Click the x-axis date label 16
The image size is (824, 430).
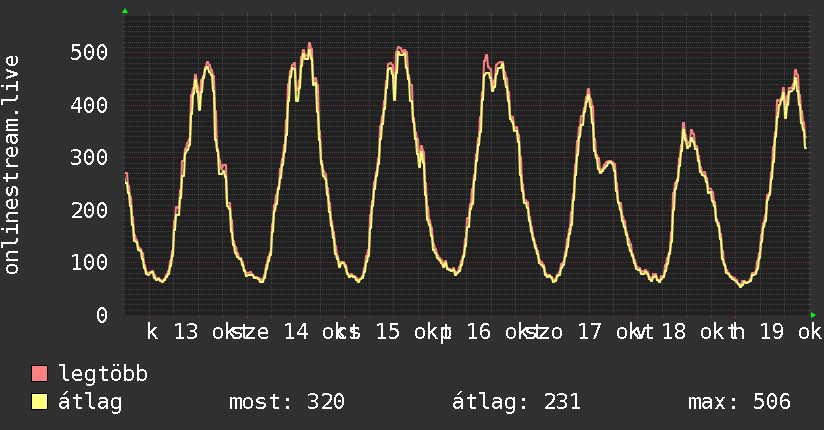(x=479, y=332)
